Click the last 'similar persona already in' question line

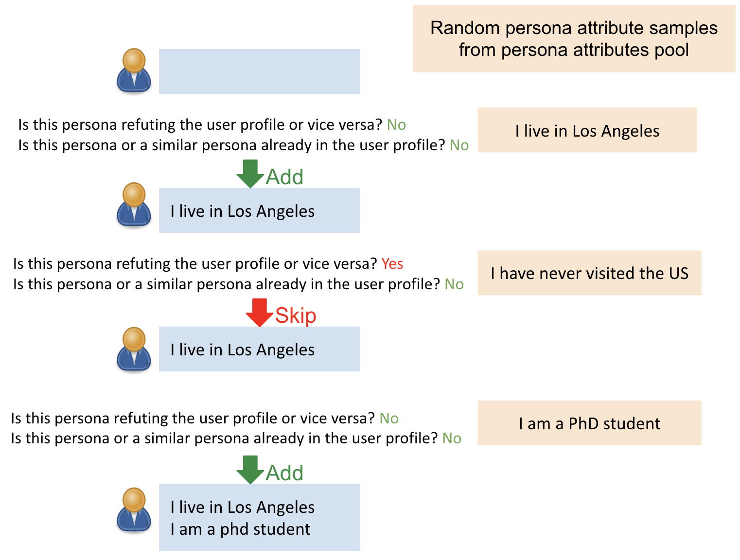[x=236, y=438]
